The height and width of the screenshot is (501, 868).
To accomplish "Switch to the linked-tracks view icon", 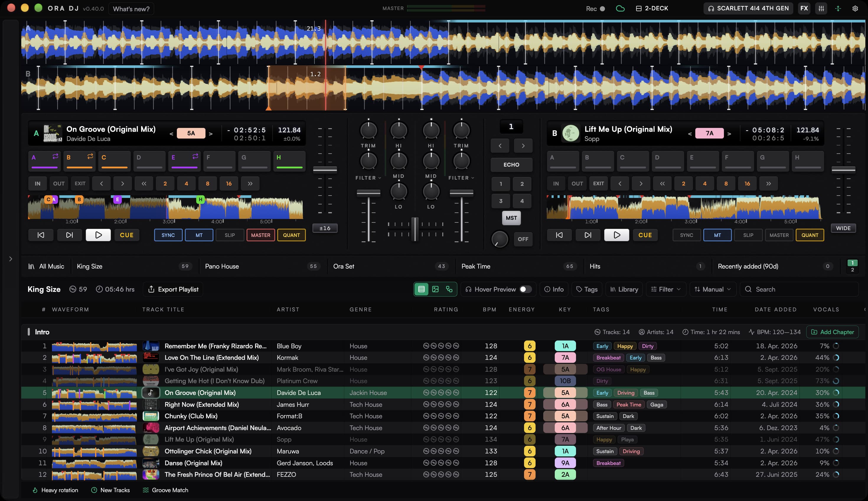I will tap(449, 289).
